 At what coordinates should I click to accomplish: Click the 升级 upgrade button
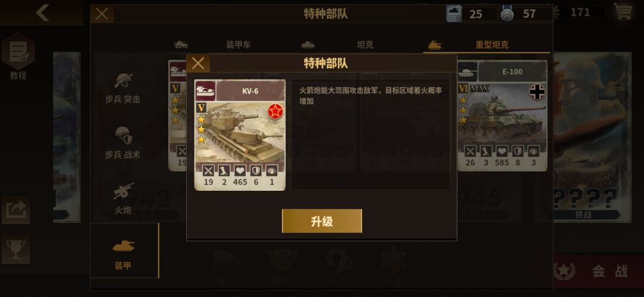tap(321, 221)
